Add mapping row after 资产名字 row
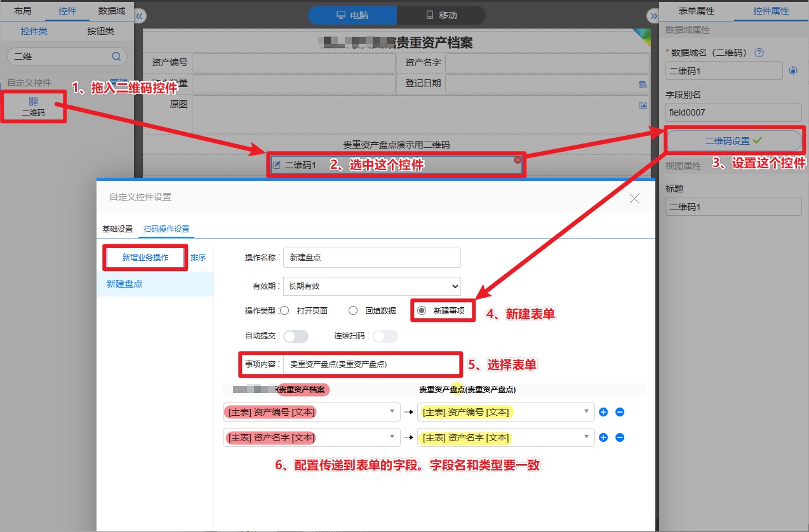The height and width of the screenshot is (532, 809). coord(603,437)
